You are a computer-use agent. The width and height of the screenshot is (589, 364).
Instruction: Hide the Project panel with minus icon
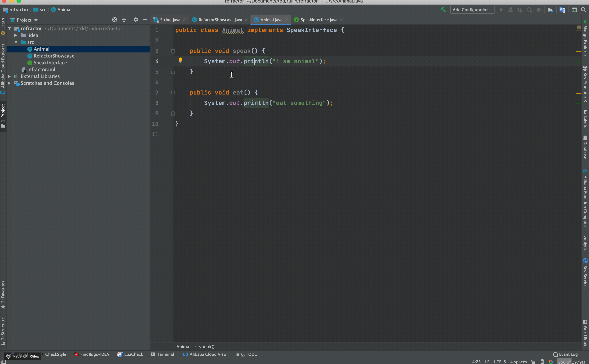[145, 20]
